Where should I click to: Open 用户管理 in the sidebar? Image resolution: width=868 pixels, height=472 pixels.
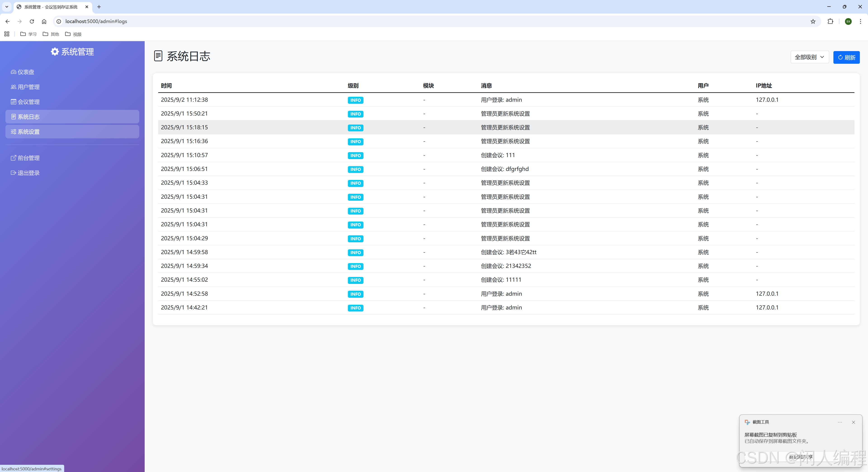72,87
